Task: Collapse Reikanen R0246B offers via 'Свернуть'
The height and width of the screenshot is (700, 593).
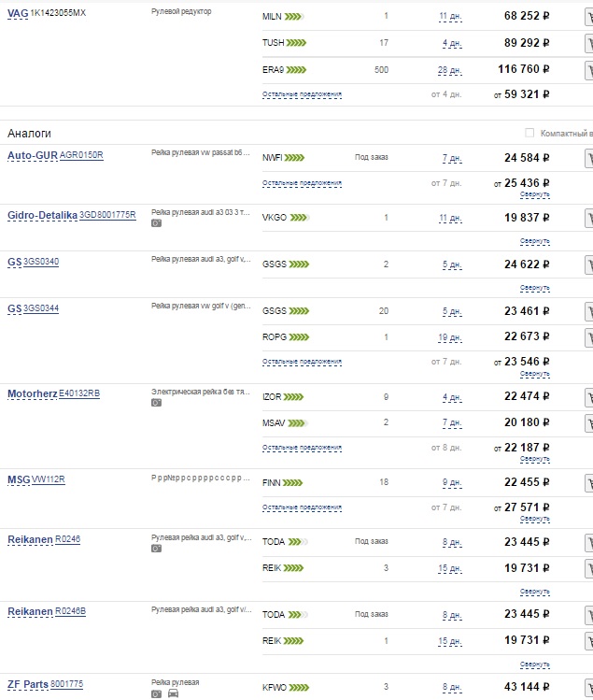Action: tap(534, 664)
